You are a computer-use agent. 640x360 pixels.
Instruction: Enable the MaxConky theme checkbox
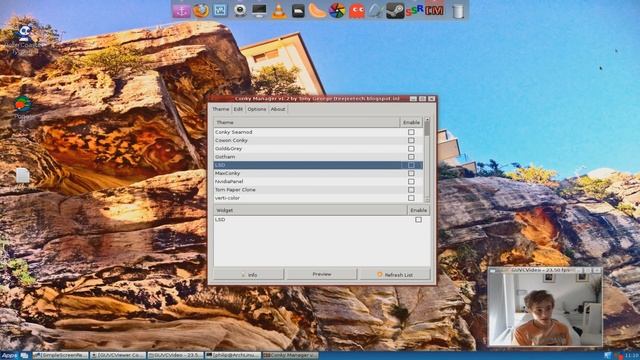tap(411, 173)
